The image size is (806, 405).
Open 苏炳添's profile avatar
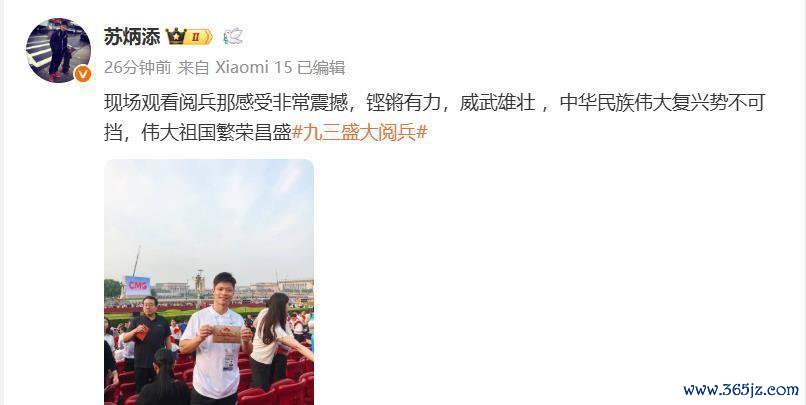(58, 50)
